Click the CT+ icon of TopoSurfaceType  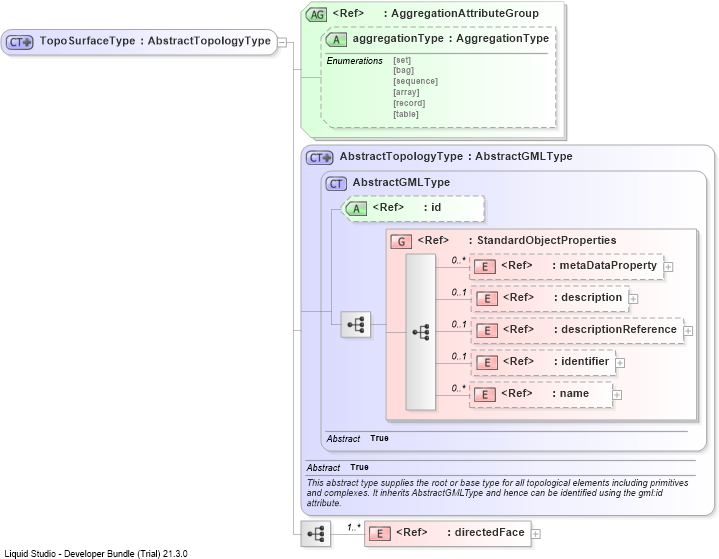pos(20,42)
